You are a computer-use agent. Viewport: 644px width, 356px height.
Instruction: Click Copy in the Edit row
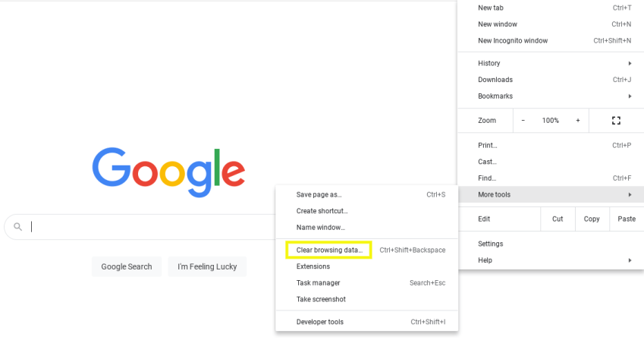592,219
